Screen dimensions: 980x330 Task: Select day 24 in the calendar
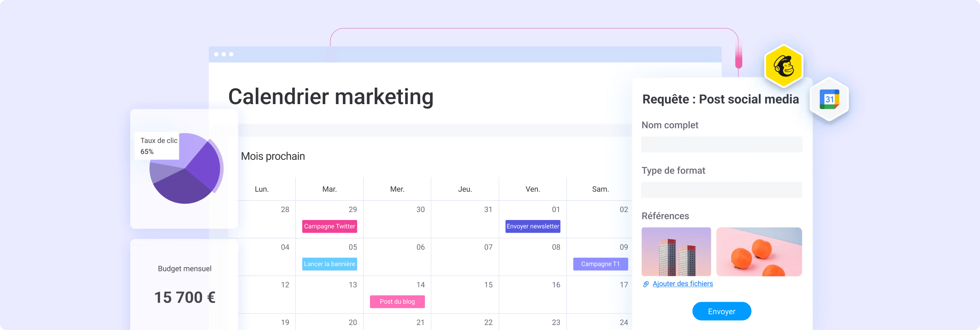[x=623, y=323]
